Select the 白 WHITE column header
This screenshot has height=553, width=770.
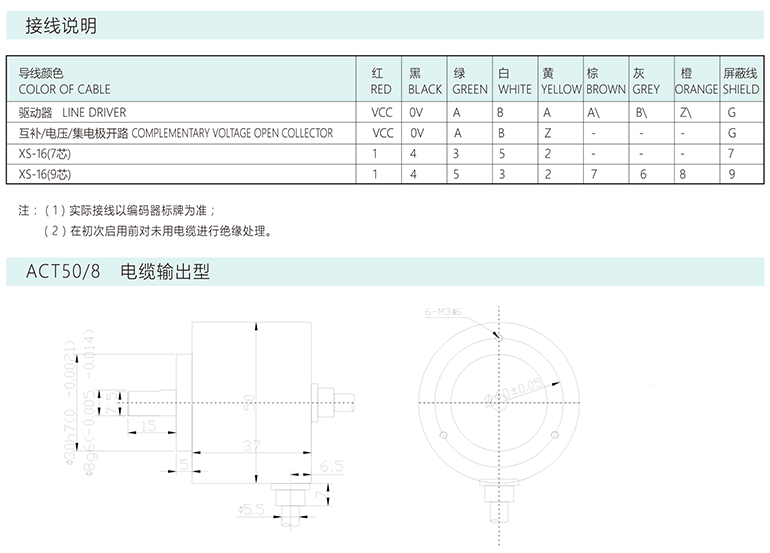click(515, 81)
